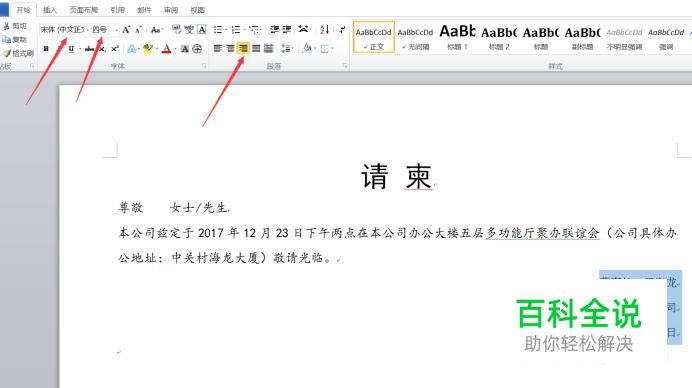
Task: Open the Phonetic Guide tool
Action: pos(189,30)
